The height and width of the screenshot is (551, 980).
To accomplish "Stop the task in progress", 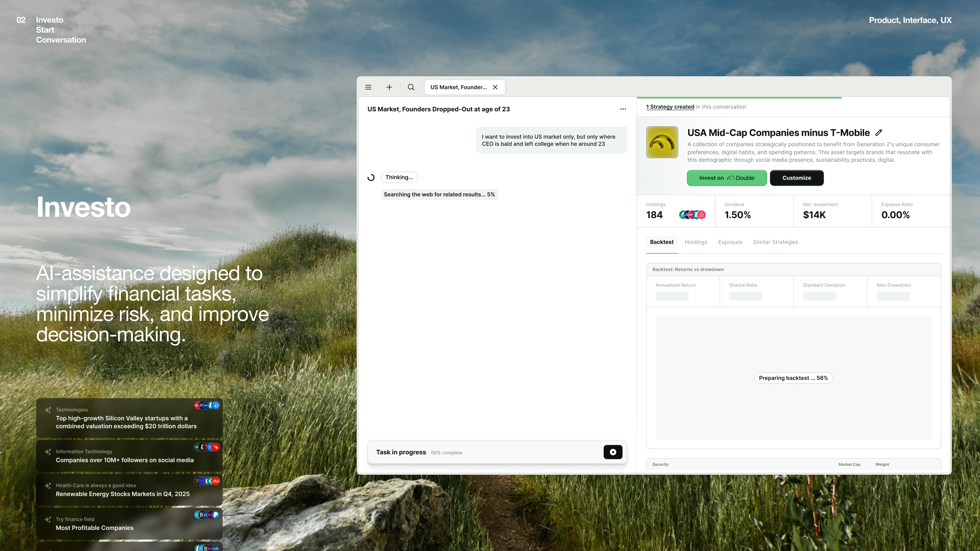I will (612, 452).
